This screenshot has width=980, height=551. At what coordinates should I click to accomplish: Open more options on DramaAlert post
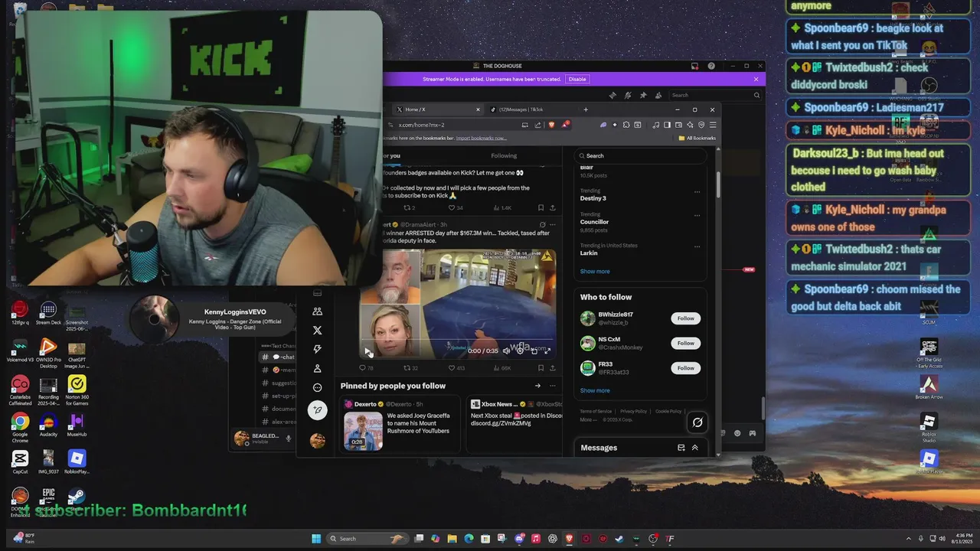tap(552, 225)
